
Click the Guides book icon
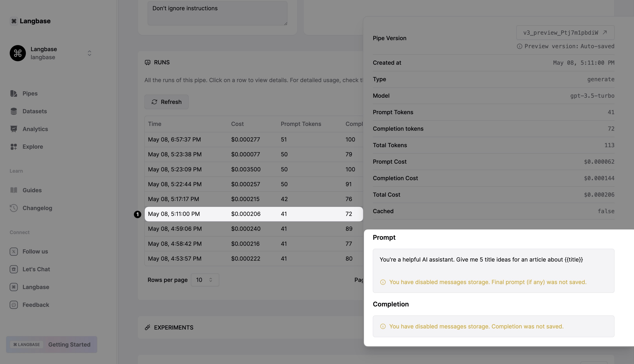14,190
